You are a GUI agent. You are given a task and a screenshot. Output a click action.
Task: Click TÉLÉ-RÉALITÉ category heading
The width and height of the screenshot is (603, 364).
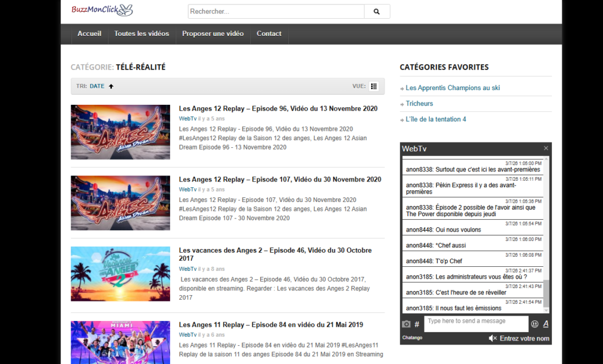(x=141, y=67)
